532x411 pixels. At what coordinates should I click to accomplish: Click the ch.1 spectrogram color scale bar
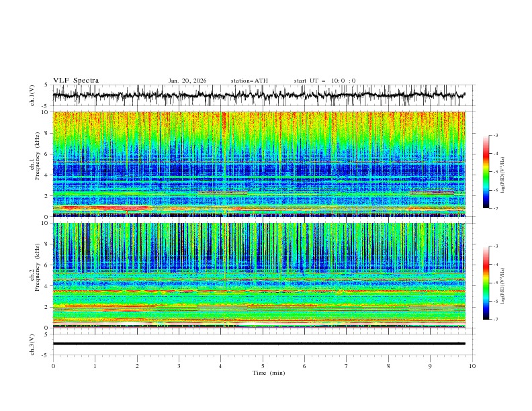click(x=486, y=172)
